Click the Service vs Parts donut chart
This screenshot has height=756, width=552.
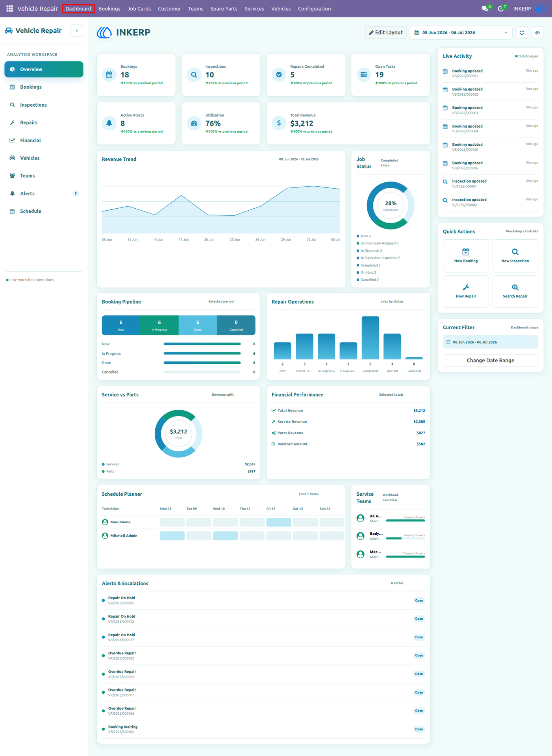click(x=178, y=434)
